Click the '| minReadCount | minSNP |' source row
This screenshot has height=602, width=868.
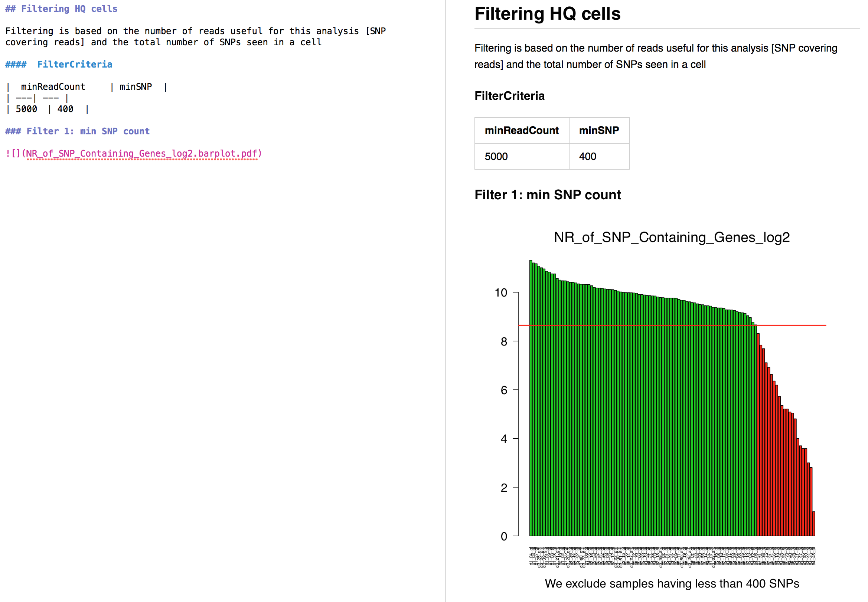click(87, 87)
